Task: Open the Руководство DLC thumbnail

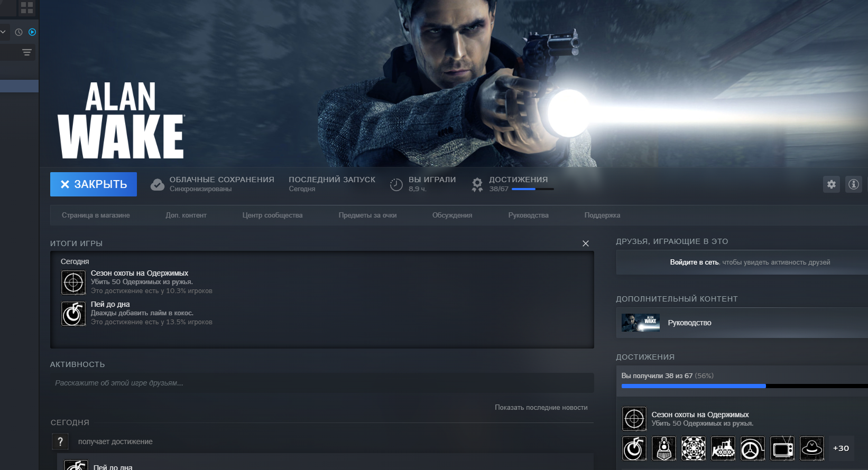Action: (x=641, y=323)
